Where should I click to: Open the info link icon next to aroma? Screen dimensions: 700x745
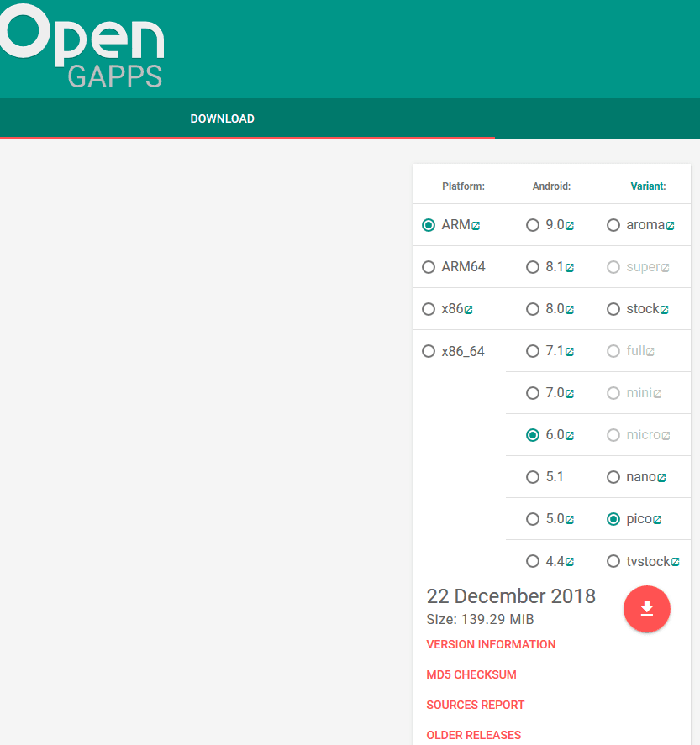coord(670,226)
